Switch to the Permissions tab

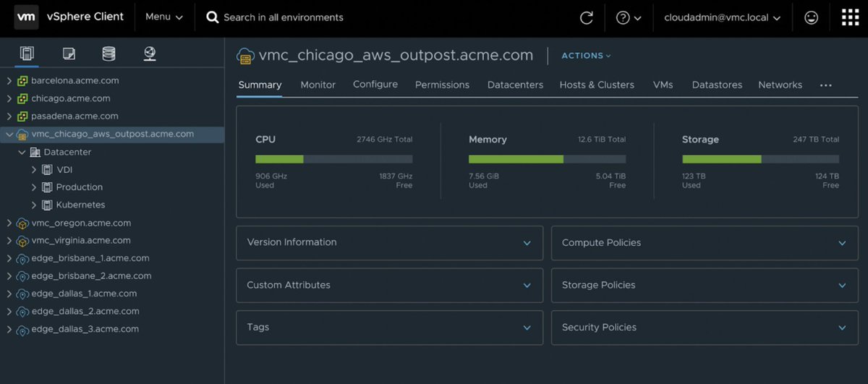click(x=442, y=85)
